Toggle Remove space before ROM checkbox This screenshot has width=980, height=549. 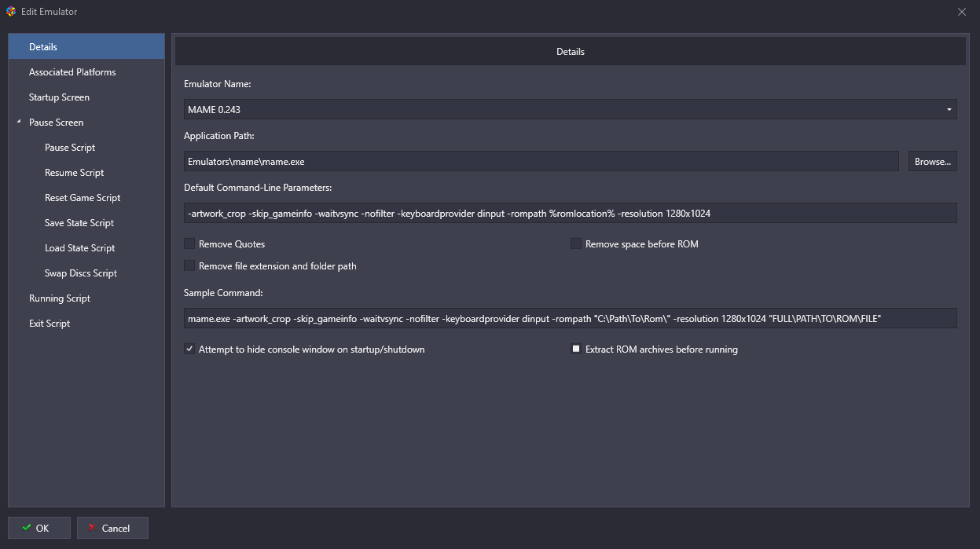576,244
